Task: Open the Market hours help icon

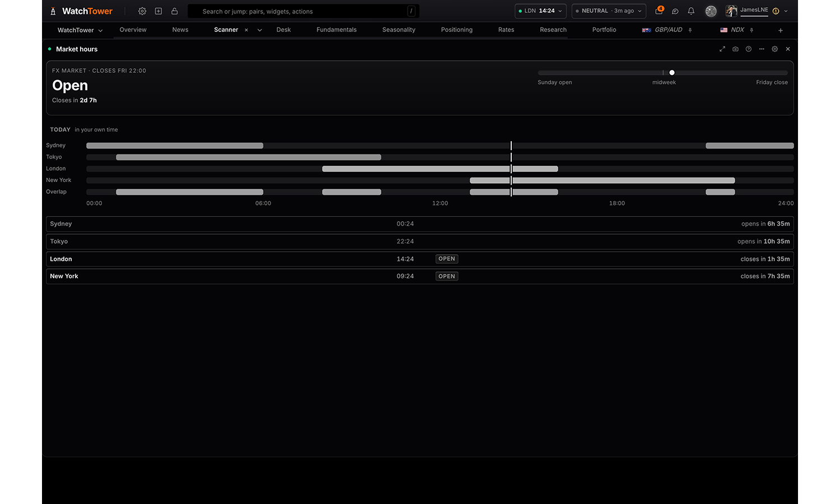Action: point(749,49)
